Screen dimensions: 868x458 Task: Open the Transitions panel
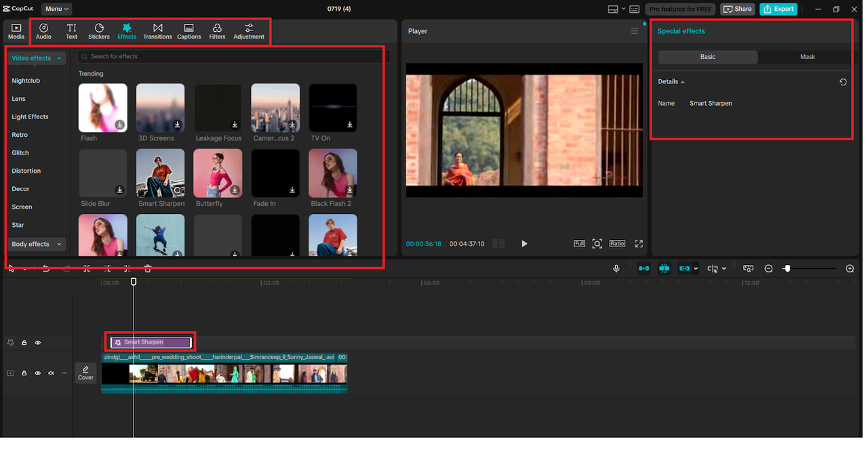[x=157, y=31]
